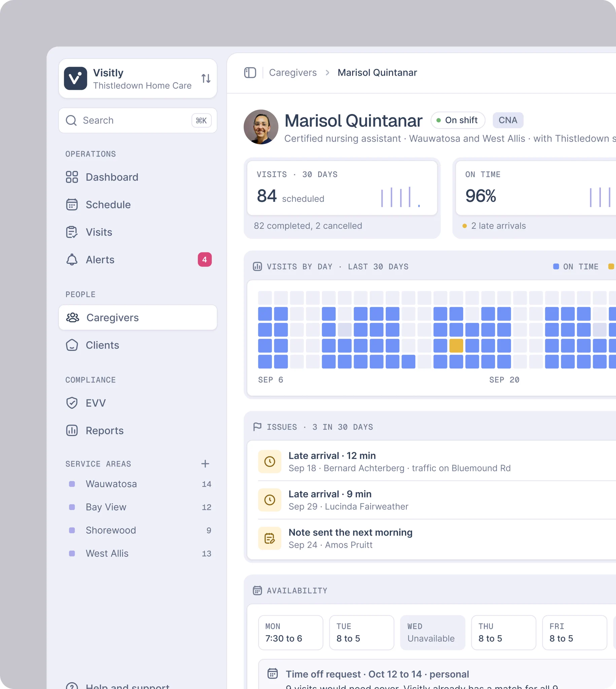Select the MON 7:30 to 6 availability
This screenshot has height=689, width=616.
click(x=291, y=632)
